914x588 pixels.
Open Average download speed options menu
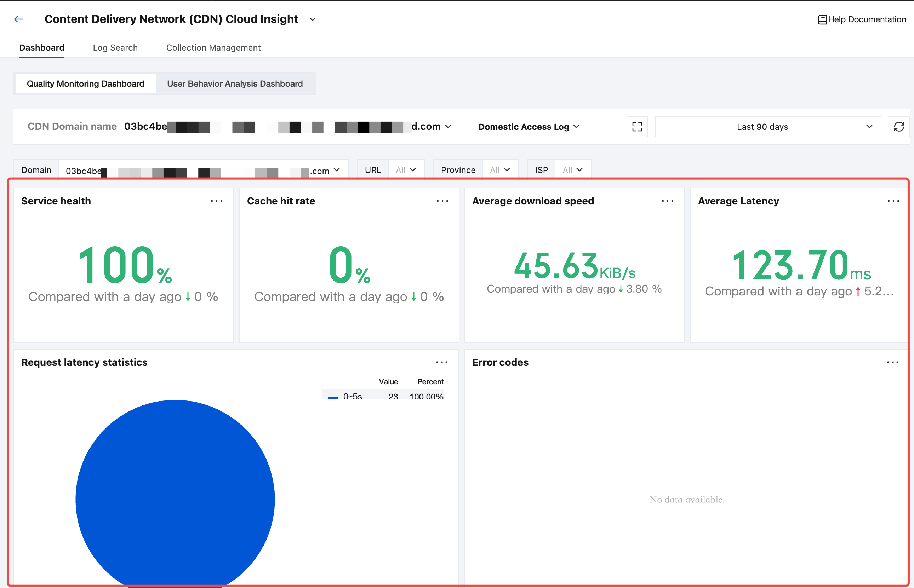pyautogui.click(x=667, y=201)
